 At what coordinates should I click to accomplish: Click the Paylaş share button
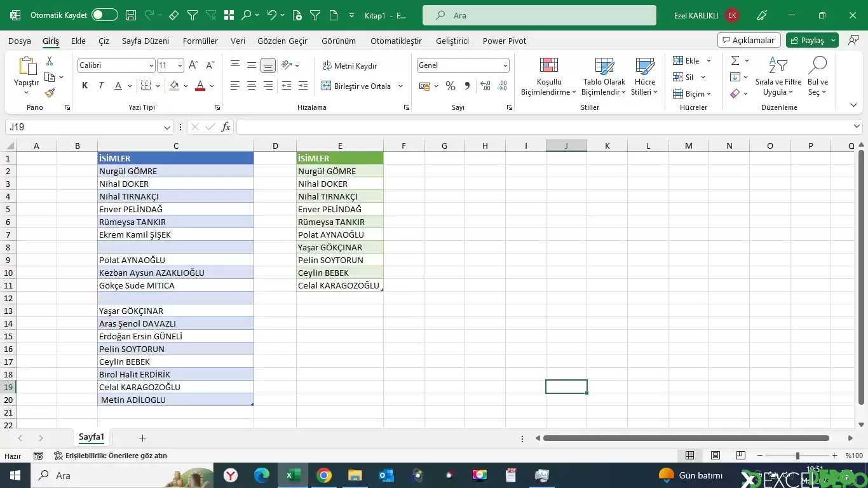[x=807, y=40]
